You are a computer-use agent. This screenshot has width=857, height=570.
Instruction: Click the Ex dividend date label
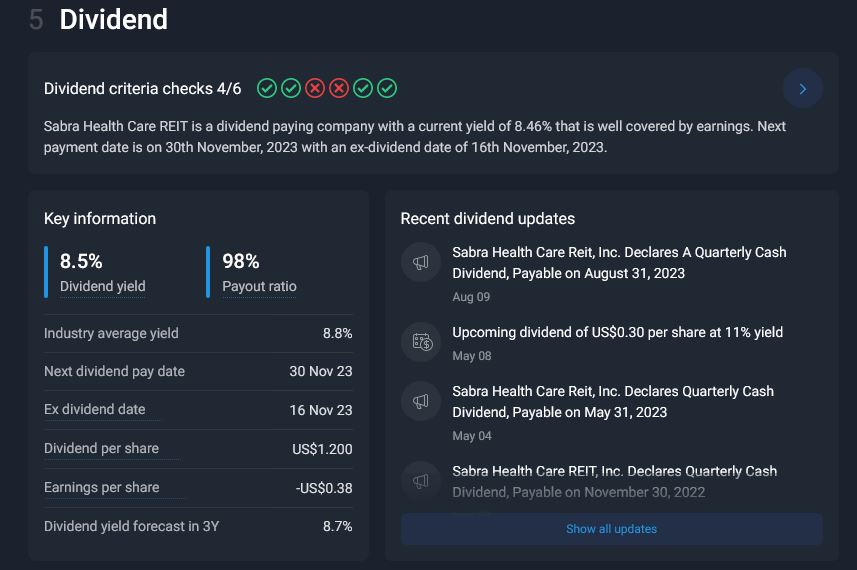click(95, 409)
